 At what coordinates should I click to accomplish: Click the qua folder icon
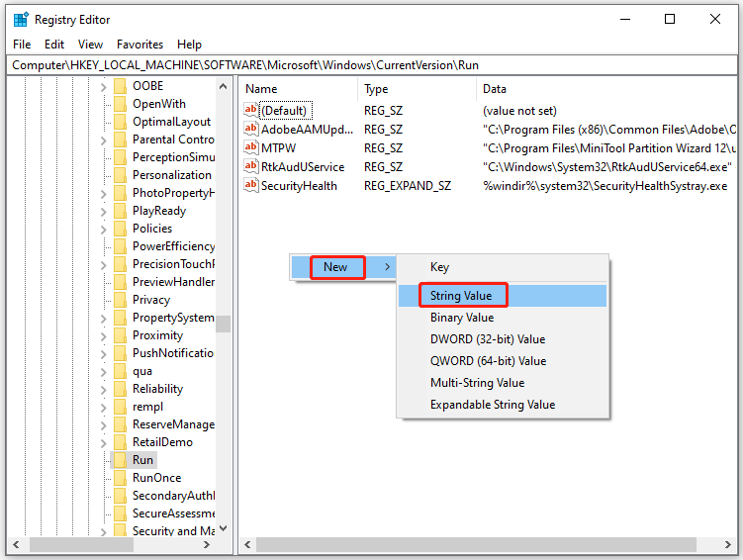tap(120, 371)
